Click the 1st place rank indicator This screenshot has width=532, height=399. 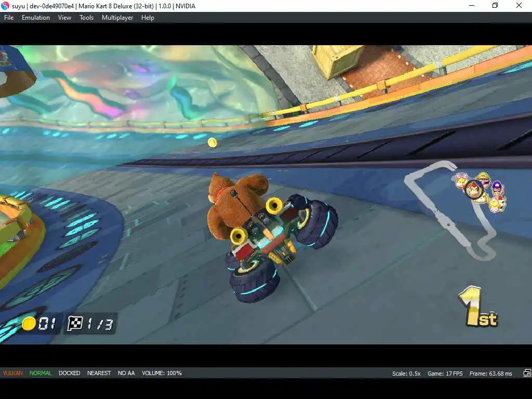(x=478, y=307)
